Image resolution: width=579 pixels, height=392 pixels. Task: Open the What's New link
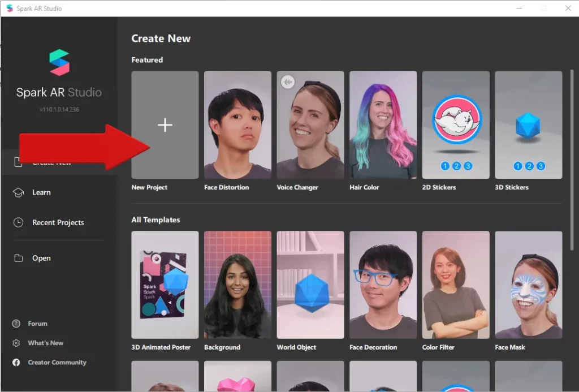45,343
